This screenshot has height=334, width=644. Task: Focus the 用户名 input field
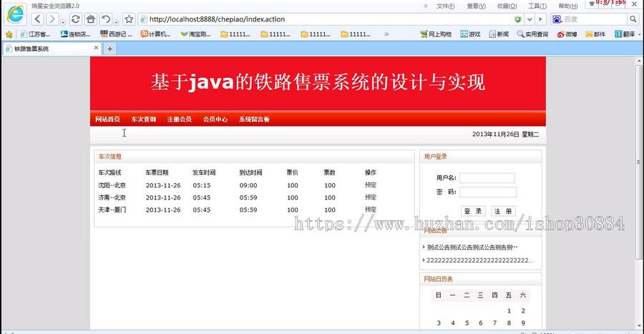[487, 177]
